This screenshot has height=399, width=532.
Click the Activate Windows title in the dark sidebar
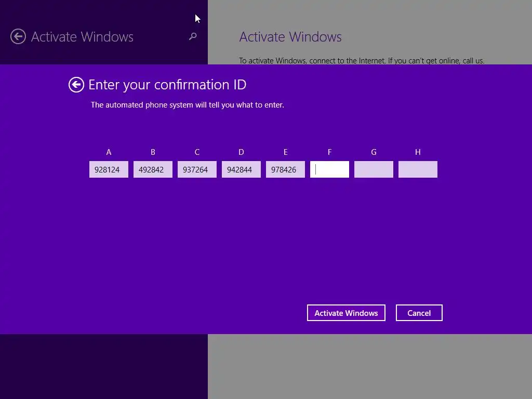pos(82,37)
